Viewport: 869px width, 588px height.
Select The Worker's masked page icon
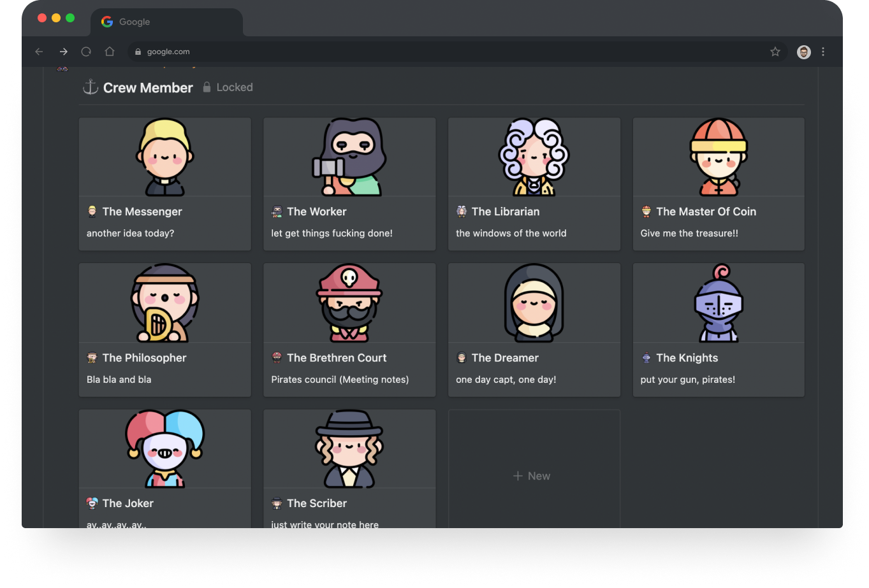[276, 211]
